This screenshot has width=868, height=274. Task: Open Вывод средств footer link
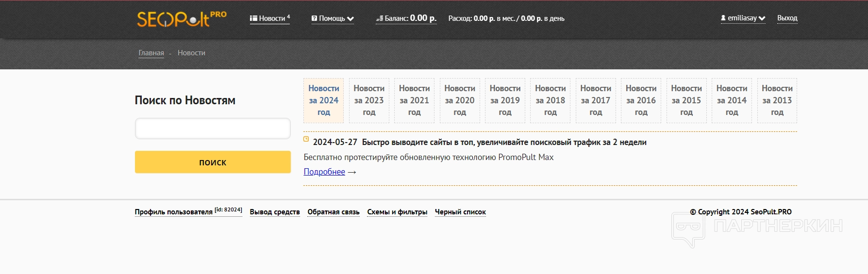(x=275, y=212)
